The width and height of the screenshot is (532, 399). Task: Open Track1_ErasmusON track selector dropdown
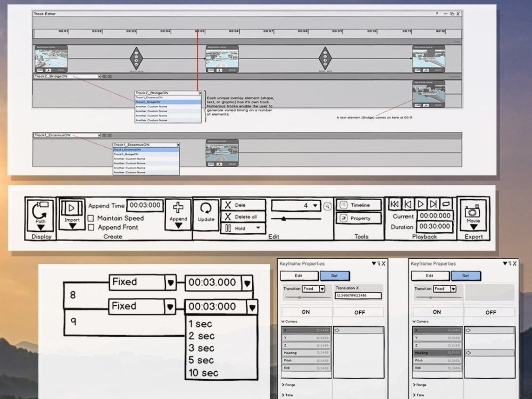tap(99, 135)
